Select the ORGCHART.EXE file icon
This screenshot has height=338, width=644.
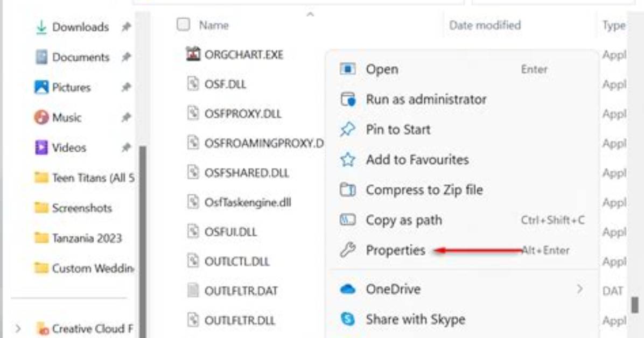pos(193,54)
